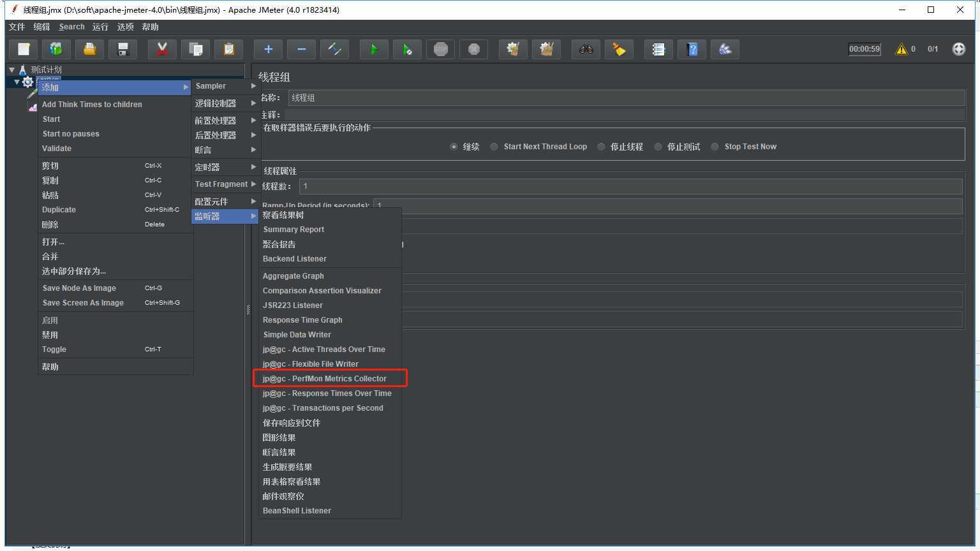Select the Stop Test Now radio button
Viewport: 980px width, 551px height.
coord(715,147)
